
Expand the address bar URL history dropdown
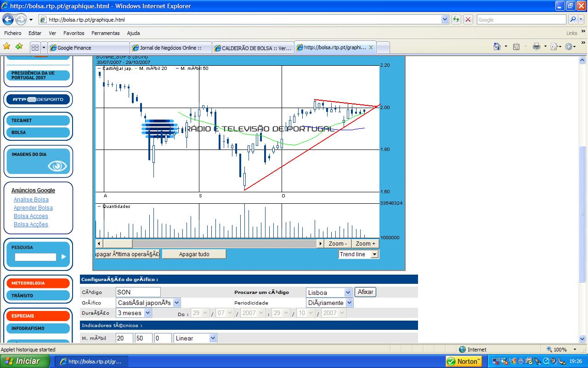(444, 19)
